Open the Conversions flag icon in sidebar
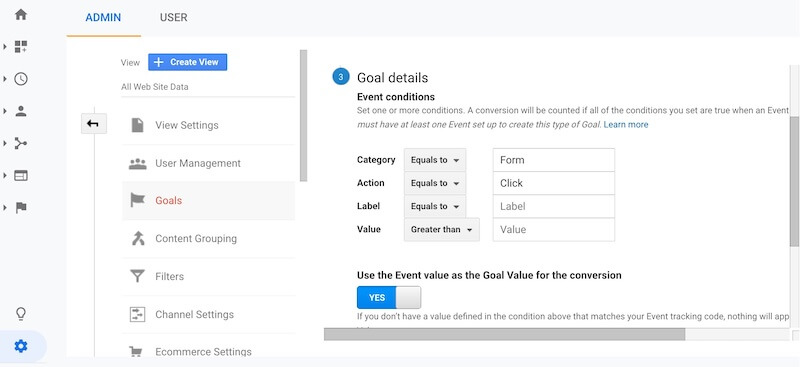 [21, 208]
